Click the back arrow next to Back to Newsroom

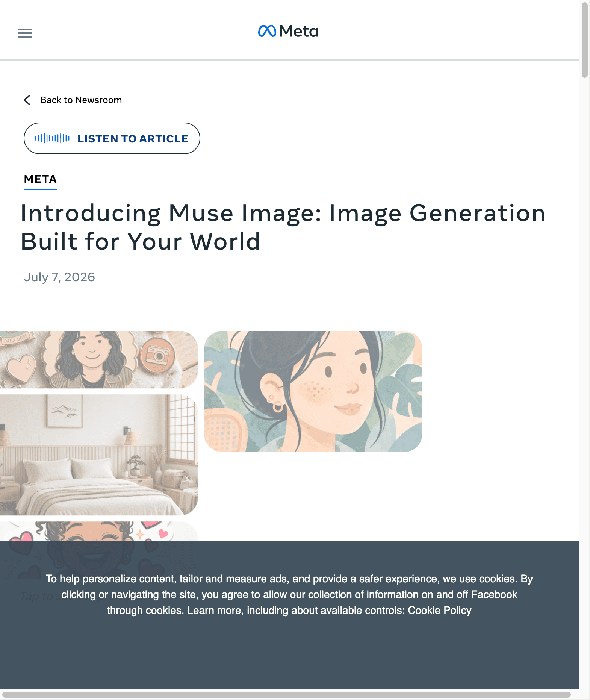point(27,100)
